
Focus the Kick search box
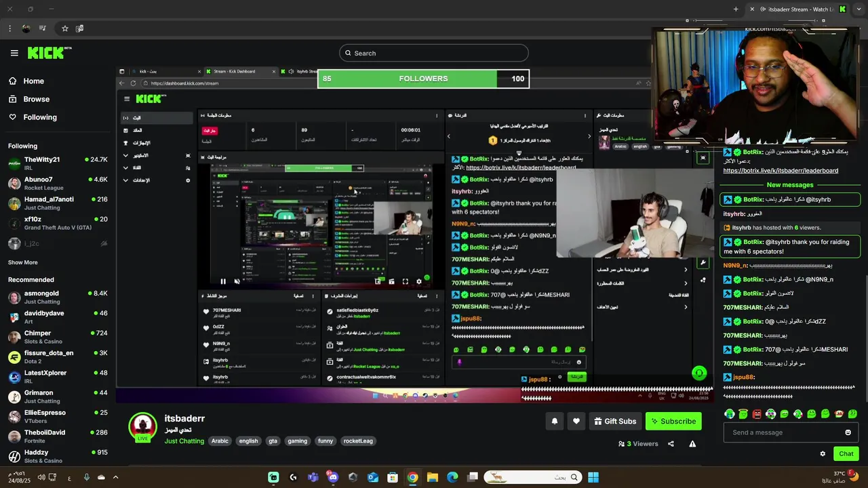point(434,53)
